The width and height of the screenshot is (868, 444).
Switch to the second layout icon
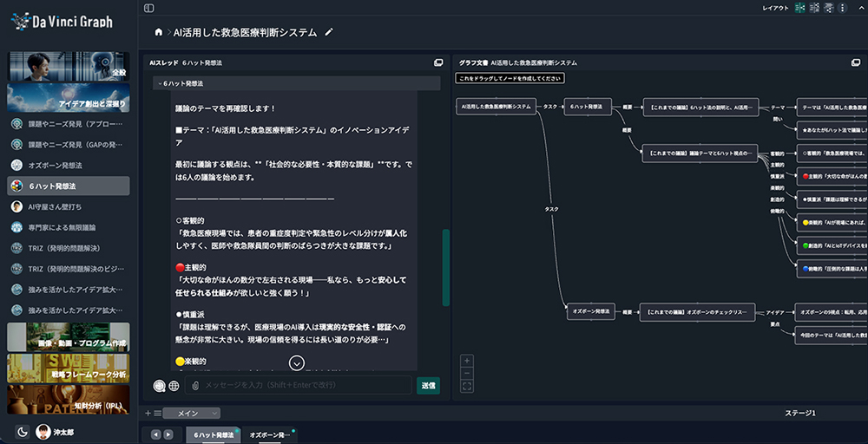[x=814, y=8]
